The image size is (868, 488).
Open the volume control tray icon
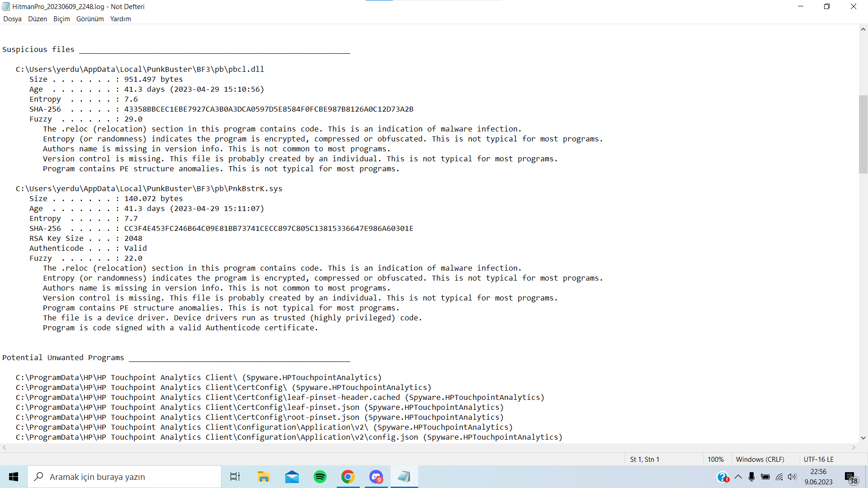(x=792, y=477)
